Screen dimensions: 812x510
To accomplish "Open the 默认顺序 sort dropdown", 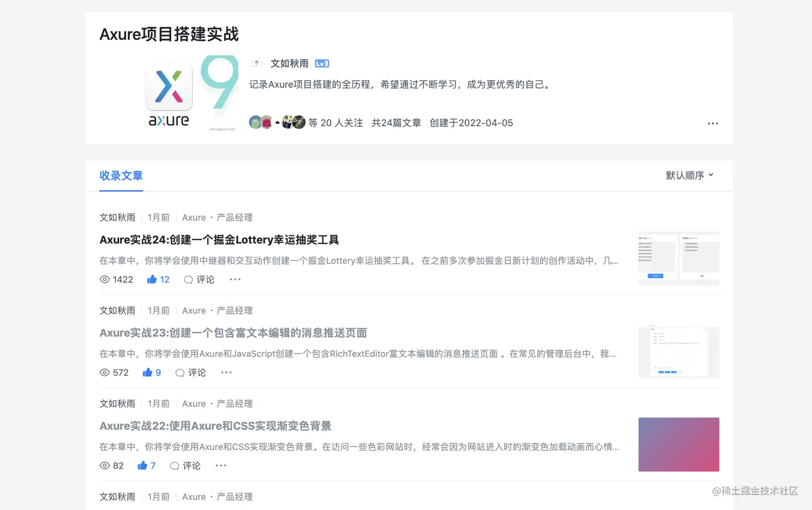I will click(690, 175).
